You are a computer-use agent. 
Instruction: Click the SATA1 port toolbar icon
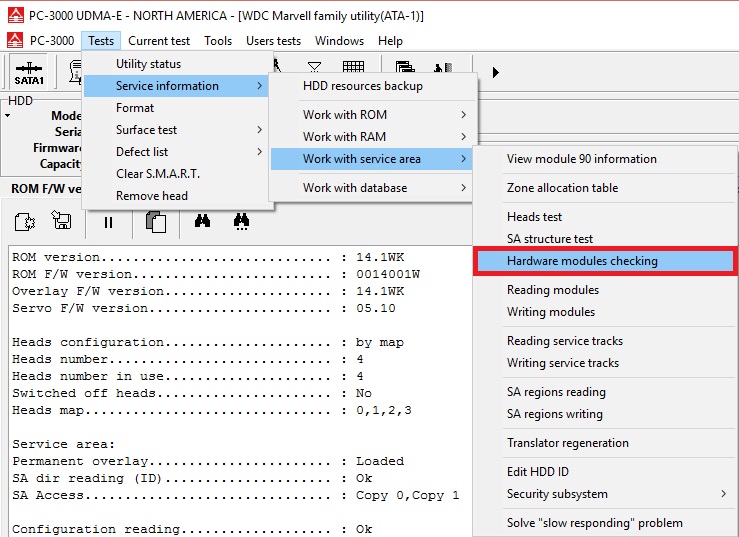[29, 72]
